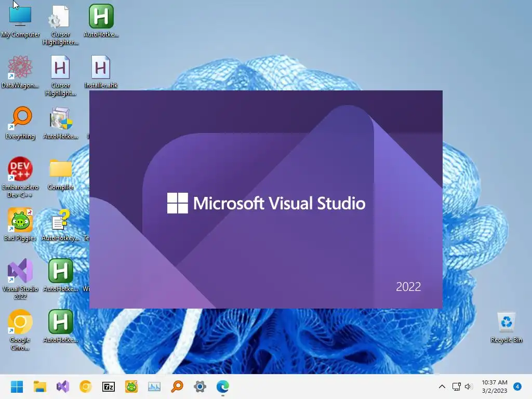The width and height of the screenshot is (532, 399).
Task: Open the Windows Start menu
Action: [x=17, y=387]
